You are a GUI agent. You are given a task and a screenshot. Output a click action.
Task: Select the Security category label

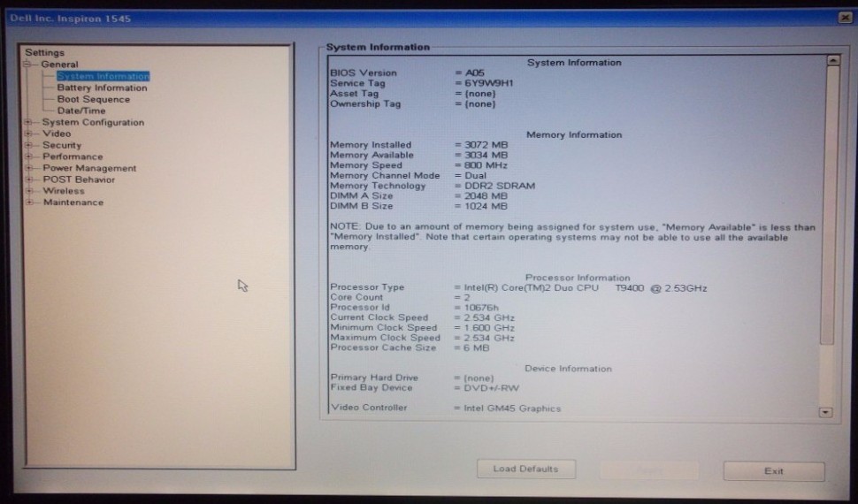pyautogui.click(x=62, y=145)
